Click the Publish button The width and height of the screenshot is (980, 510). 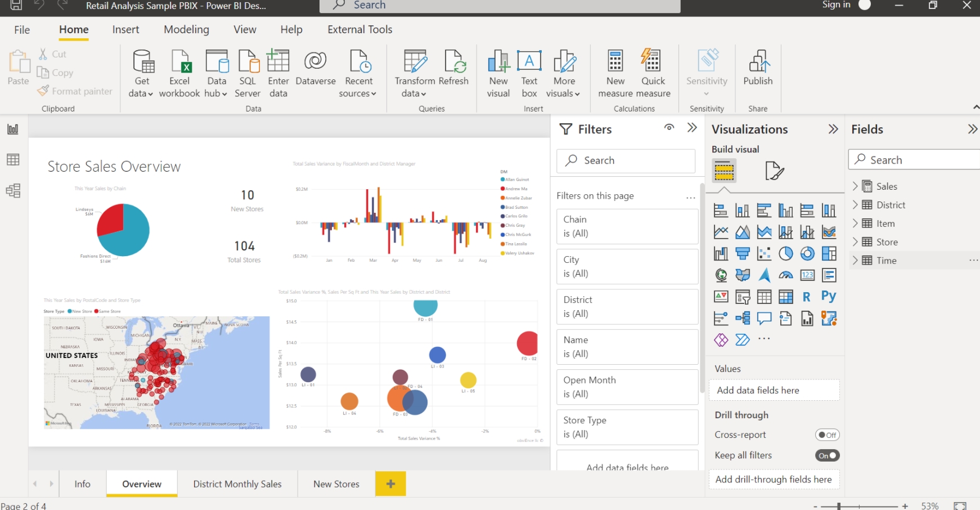click(758, 68)
